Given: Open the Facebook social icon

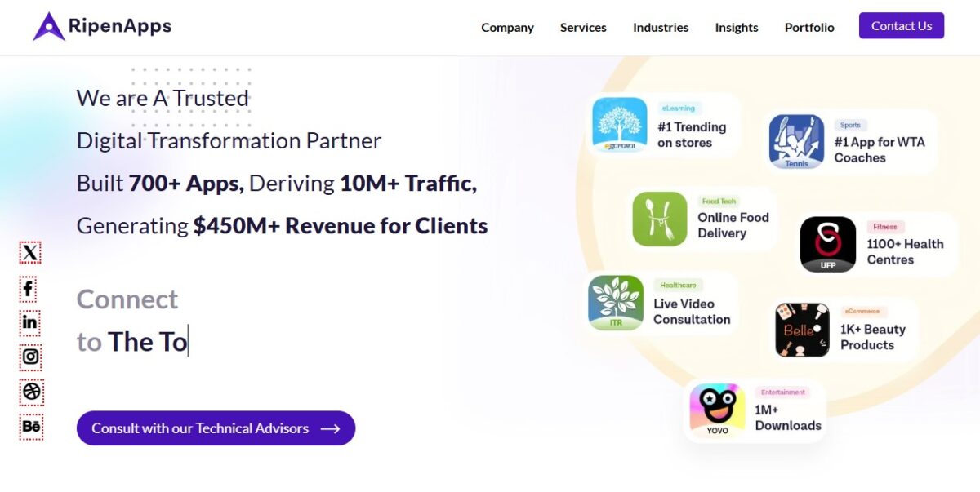Looking at the screenshot, I should (x=30, y=288).
